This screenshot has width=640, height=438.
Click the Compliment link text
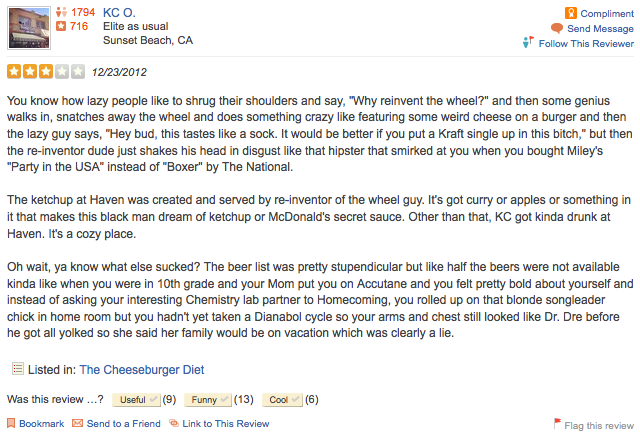pos(606,14)
